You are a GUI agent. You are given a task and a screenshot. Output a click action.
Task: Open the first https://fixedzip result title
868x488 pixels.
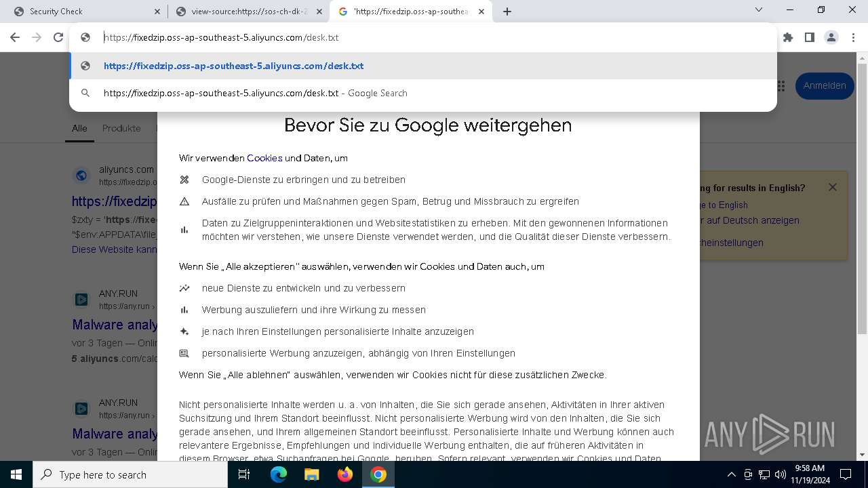(114, 201)
